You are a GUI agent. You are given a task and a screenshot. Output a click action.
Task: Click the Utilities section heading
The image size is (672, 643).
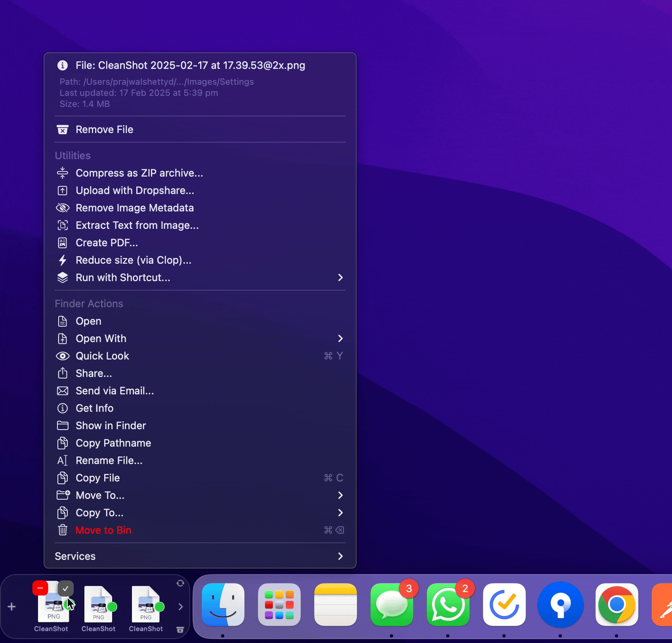tap(73, 156)
